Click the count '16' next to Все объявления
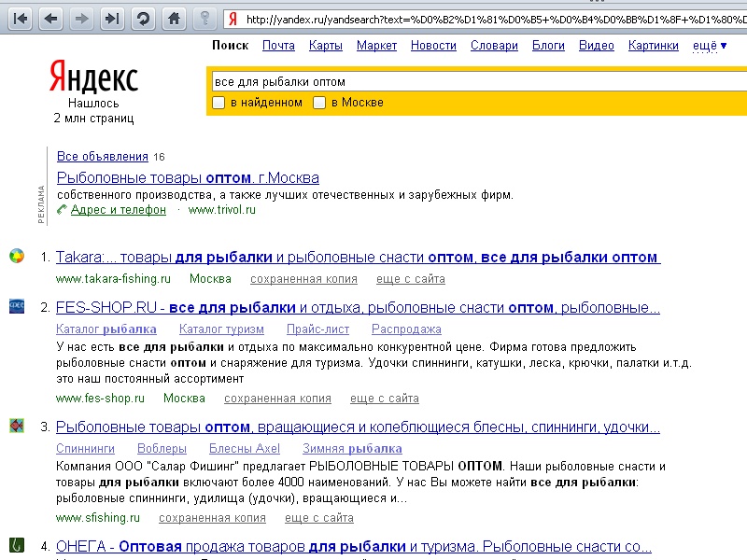The width and height of the screenshot is (747, 560). coord(159,157)
